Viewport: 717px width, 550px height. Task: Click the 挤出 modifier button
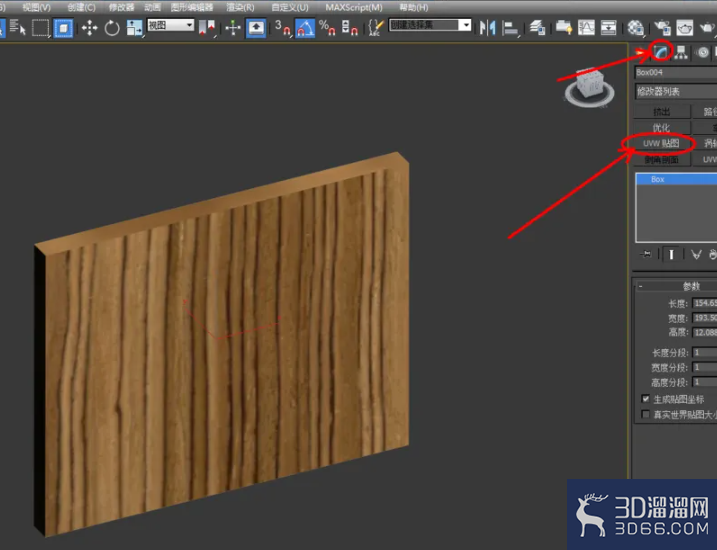click(x=662, y=112)
